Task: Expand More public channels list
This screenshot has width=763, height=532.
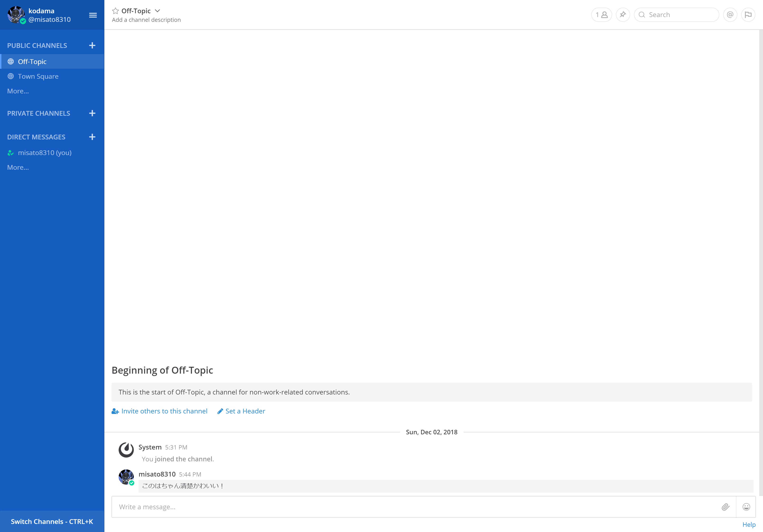Action: coord(18,91)
